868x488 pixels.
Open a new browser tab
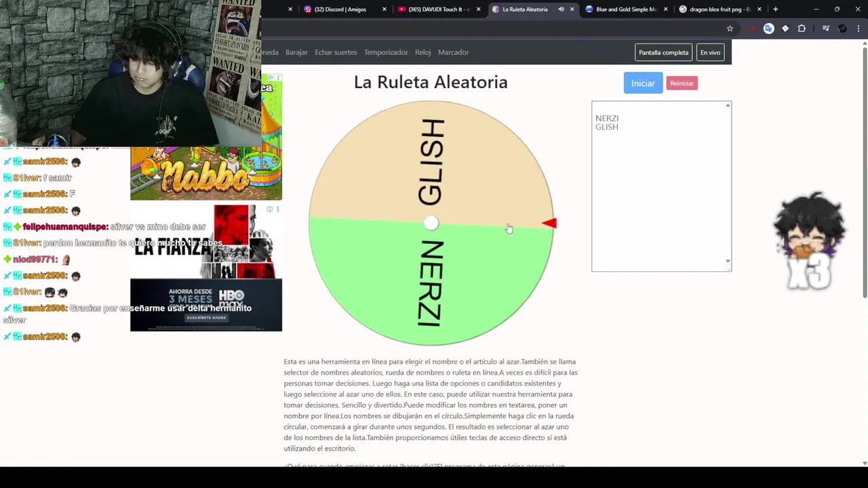pyautogui.click(x=775, y=9)
